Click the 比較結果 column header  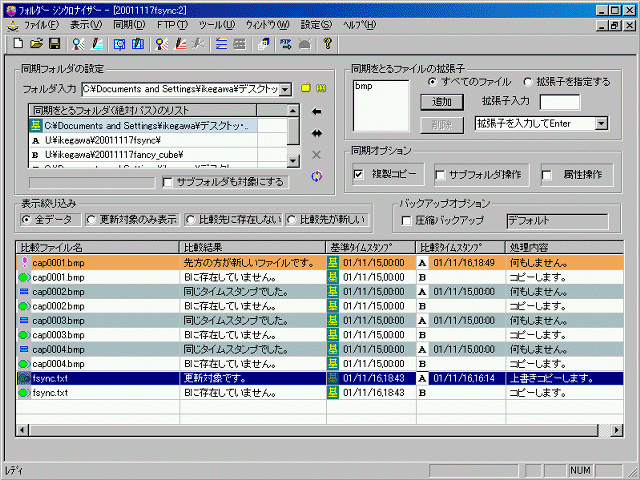252,247
